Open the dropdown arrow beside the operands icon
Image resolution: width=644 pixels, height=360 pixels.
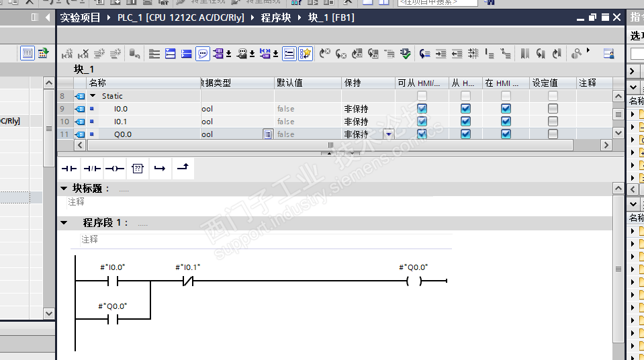[229, 54]
